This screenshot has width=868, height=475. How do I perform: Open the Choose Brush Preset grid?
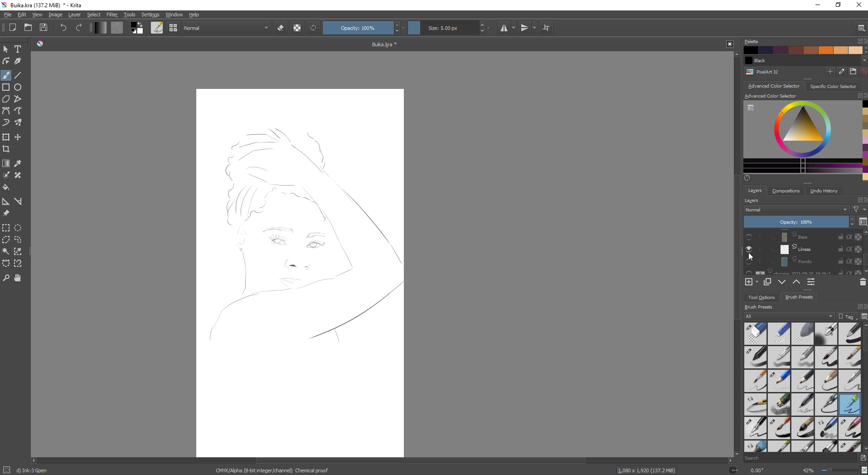[x=173, y=28]
